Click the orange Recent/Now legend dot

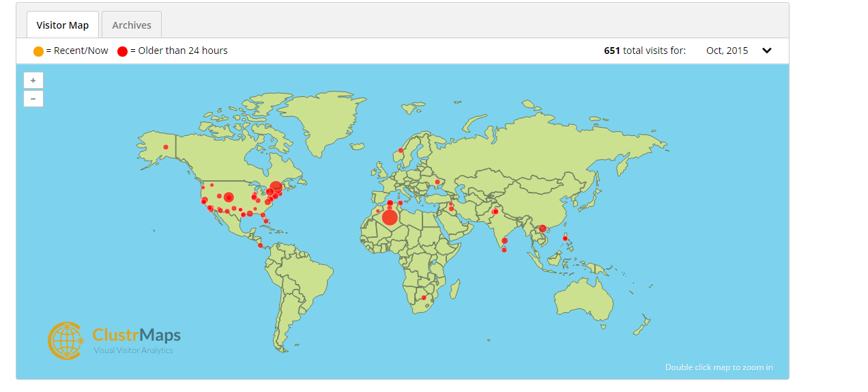click(38, 51)
